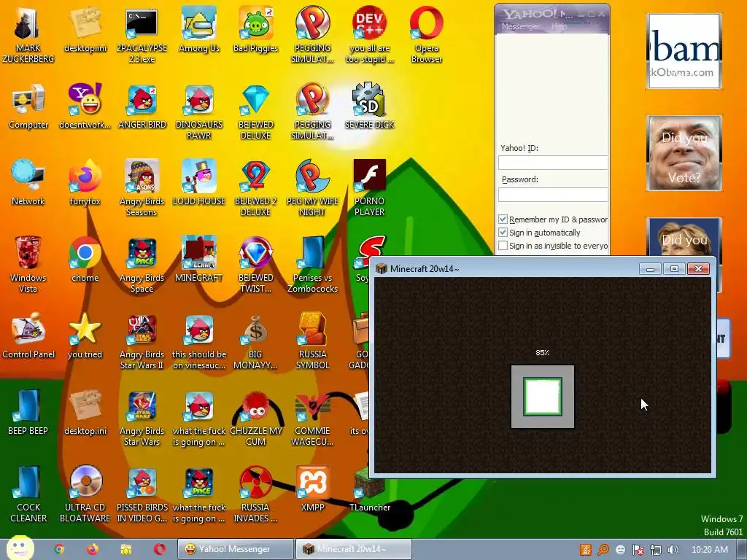Open the network tray icon
The width and height of the screenshot is (747, 560).
(656, 550)
